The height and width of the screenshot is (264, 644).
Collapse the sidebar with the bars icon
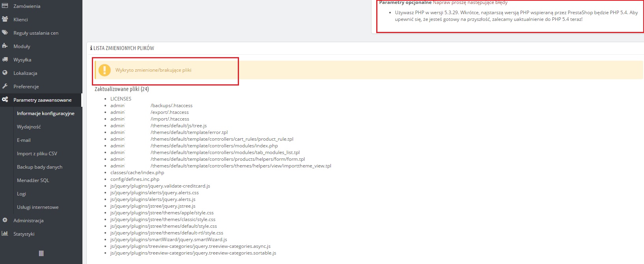(x=41, y=253)
